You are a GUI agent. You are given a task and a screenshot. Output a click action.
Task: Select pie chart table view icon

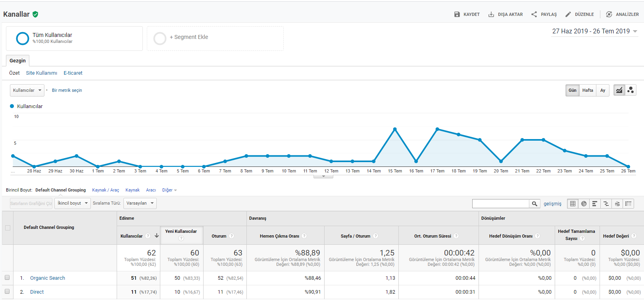click(584, 204)
